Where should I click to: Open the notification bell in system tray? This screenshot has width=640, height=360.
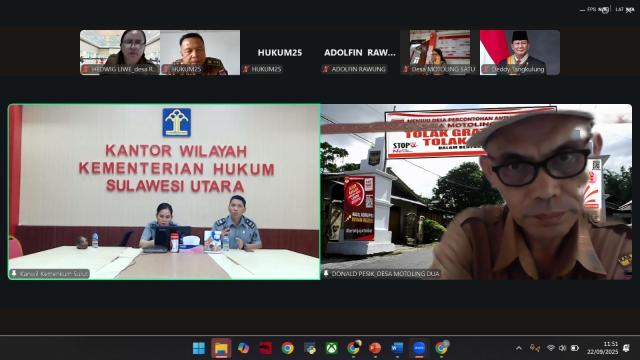(626, 348)
